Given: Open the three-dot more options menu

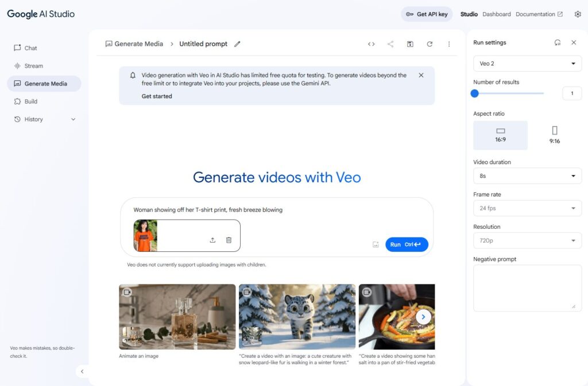Looking at the screenshot, I should (449, 44).
